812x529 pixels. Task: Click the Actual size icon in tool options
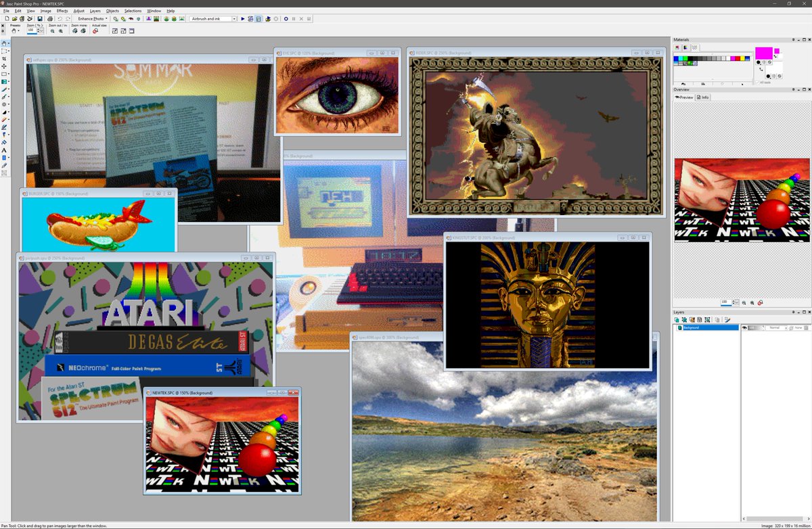(95, 31)
